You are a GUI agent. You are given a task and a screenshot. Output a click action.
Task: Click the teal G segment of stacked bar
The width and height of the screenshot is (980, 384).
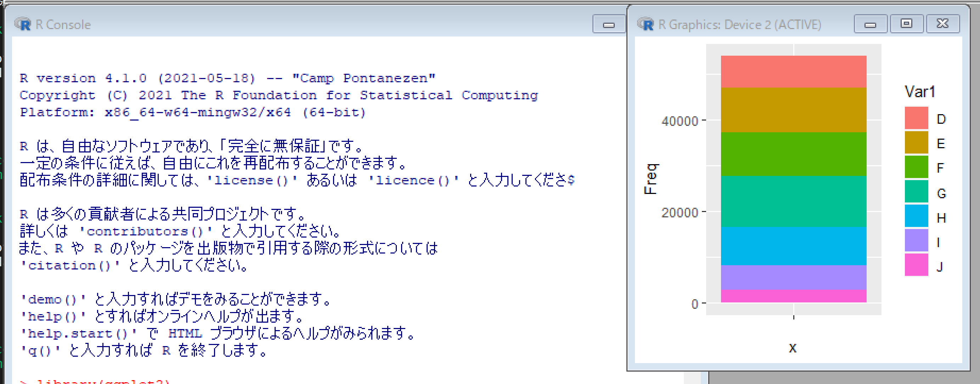(x=794, y=201)
